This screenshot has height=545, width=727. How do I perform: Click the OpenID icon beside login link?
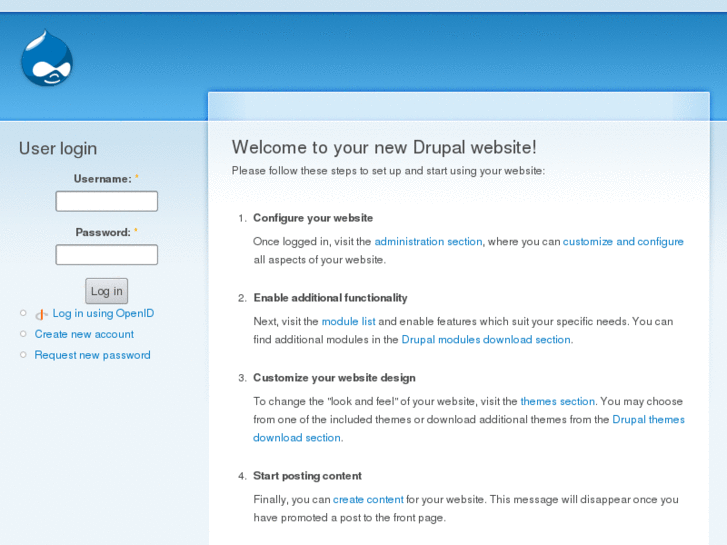pyautogui.click(x=41, y=314)
